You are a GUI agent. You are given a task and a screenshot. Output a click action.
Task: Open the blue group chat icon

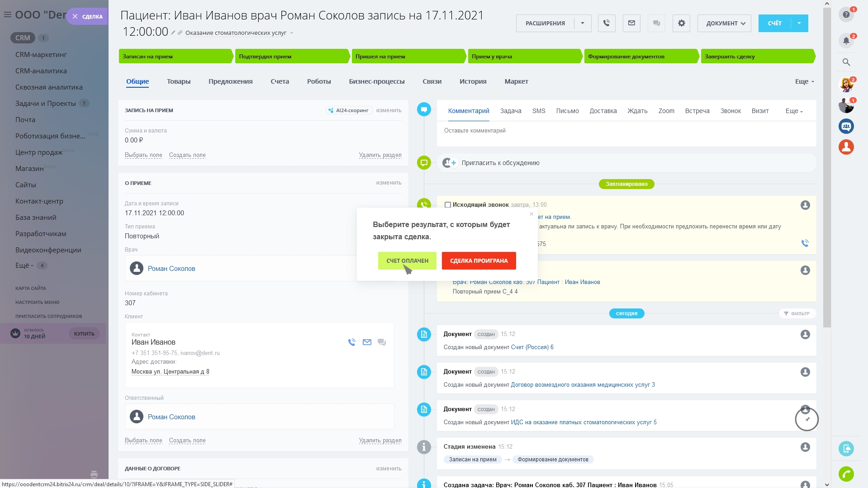click(846, 126)
